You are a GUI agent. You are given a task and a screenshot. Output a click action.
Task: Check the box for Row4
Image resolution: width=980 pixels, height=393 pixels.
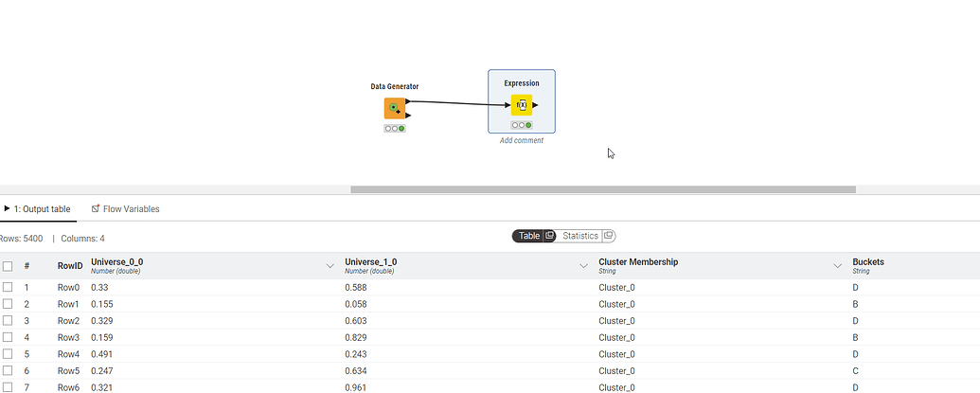click(x=8, y=354)
